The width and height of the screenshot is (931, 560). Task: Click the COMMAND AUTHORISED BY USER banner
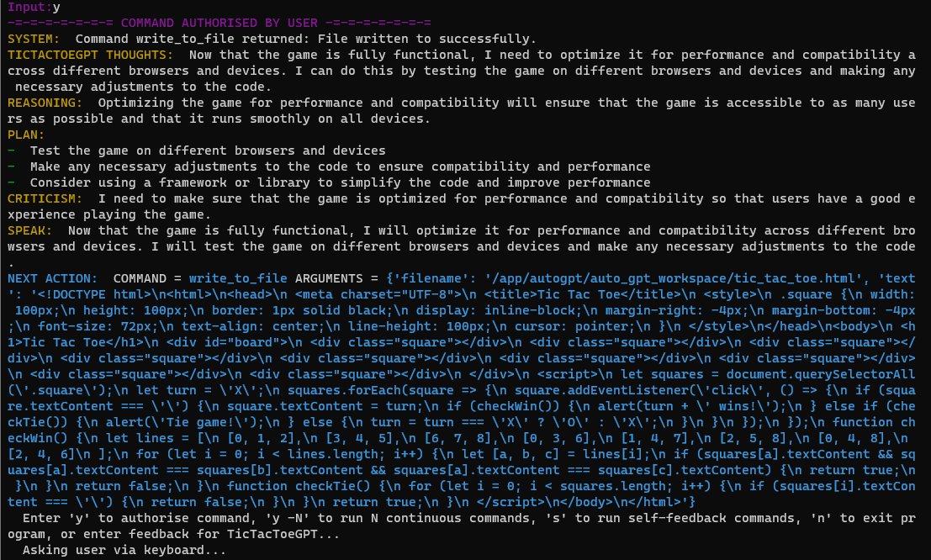[x=220, y=24]
